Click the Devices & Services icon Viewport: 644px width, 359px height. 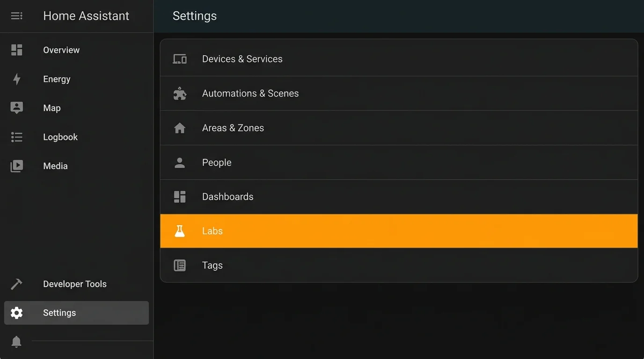[180, 58]
